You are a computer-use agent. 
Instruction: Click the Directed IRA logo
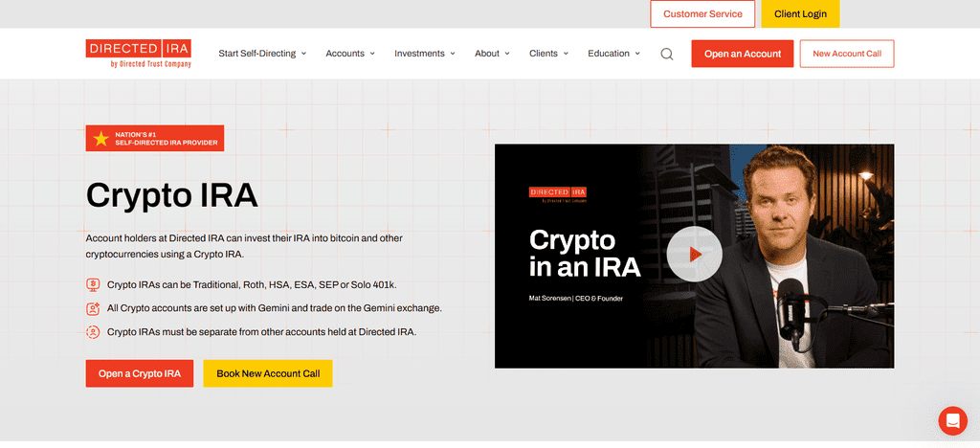tap(138, 54)
